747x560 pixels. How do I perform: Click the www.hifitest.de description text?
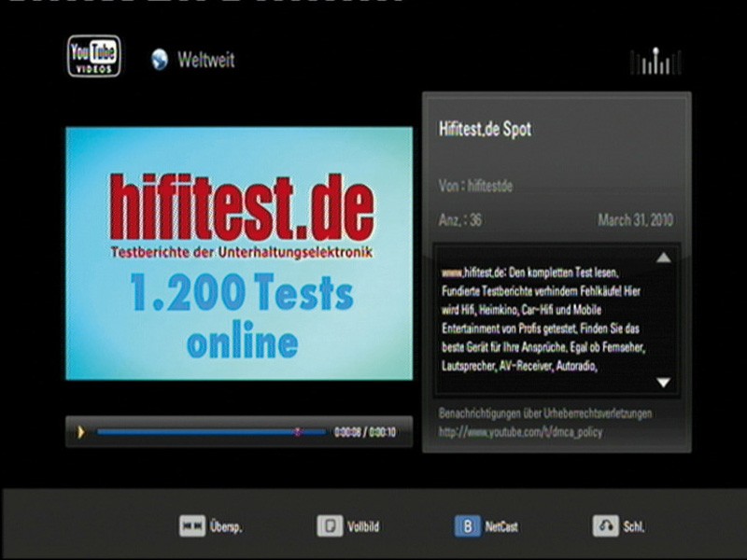pyautogui.click(x=543, y=319)
